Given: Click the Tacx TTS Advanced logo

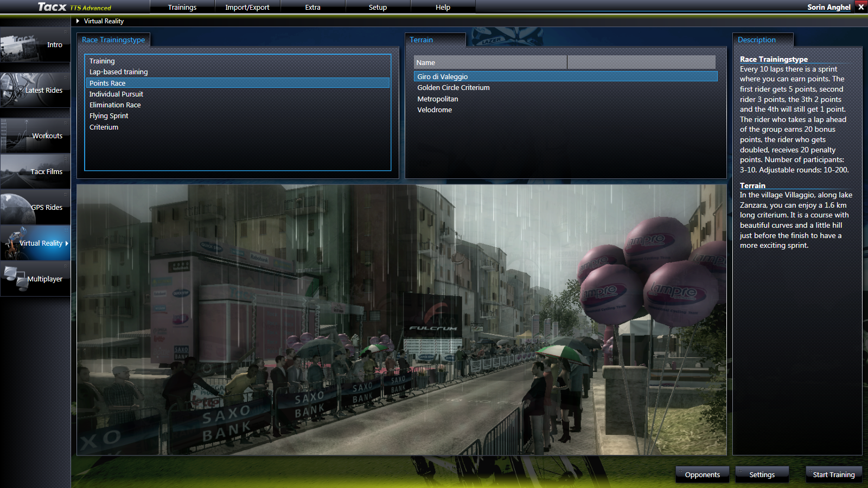Looking at the screenshot, I should pos(74,7).
